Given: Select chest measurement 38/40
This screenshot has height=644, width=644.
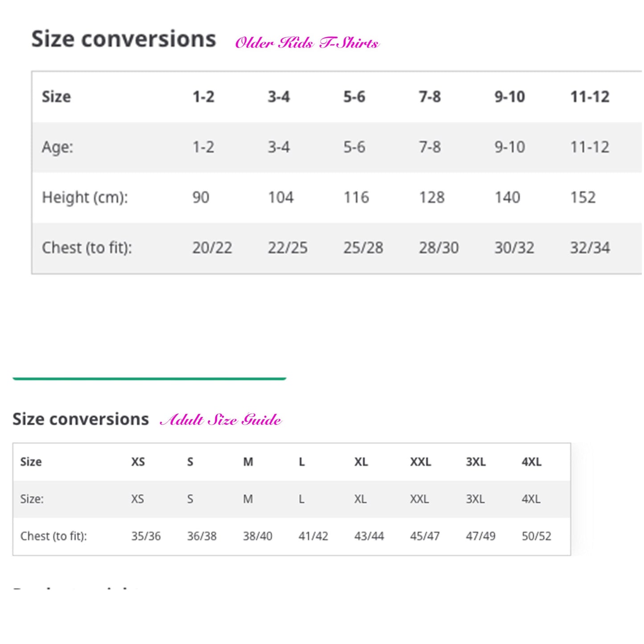Looking at the screenshot, I should tap(257, 536).
